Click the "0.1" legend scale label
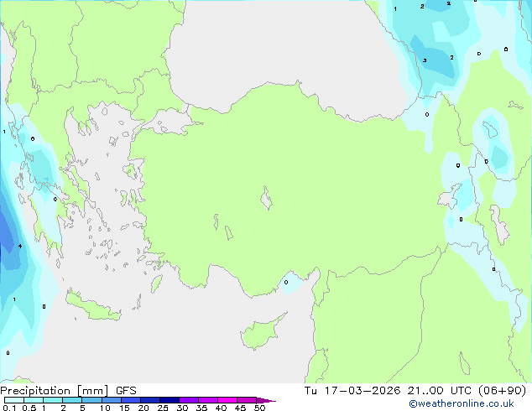This screenshot has width=532, height=411. pyautogui.click(x=9, y=408)
